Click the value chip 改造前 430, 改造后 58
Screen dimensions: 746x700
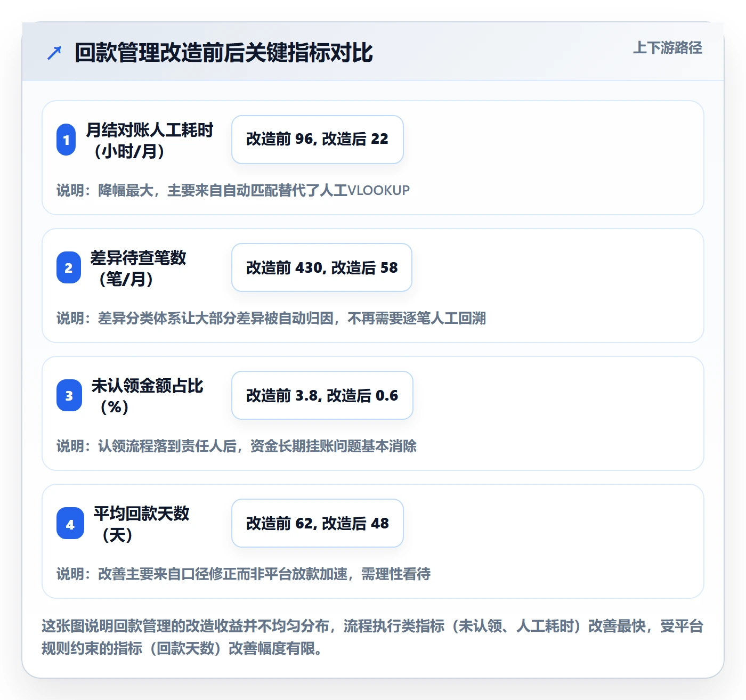pyautogui.click(x=322, y=267)
